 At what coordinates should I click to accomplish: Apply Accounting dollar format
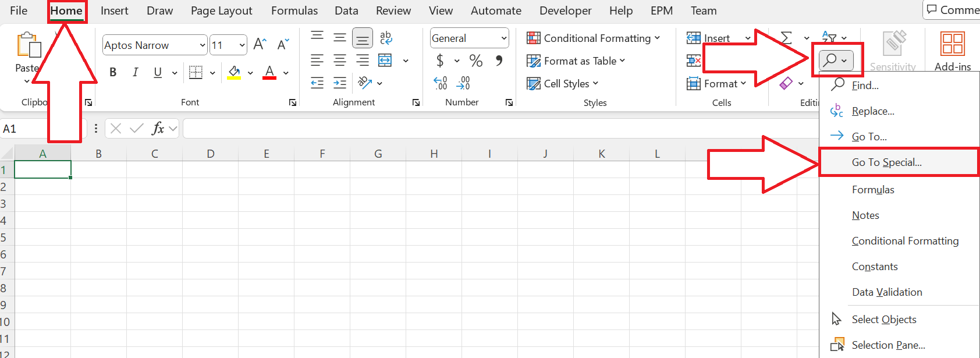pyautogui.click(x=441, y=61)
